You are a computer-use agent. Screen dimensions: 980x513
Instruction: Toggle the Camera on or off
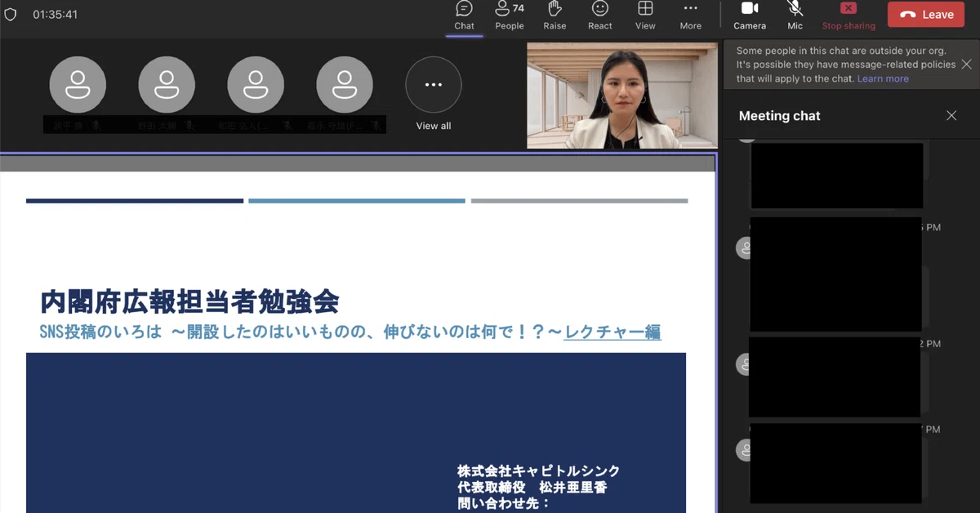click(x=749, y=16)
